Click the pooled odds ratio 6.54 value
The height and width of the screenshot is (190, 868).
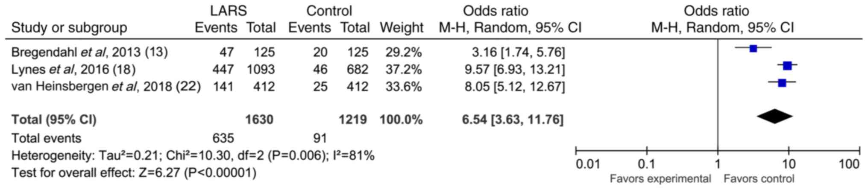512,120
